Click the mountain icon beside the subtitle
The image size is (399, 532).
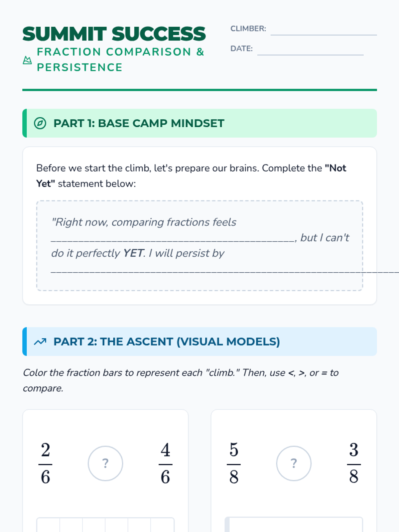[x=27, y=60]
